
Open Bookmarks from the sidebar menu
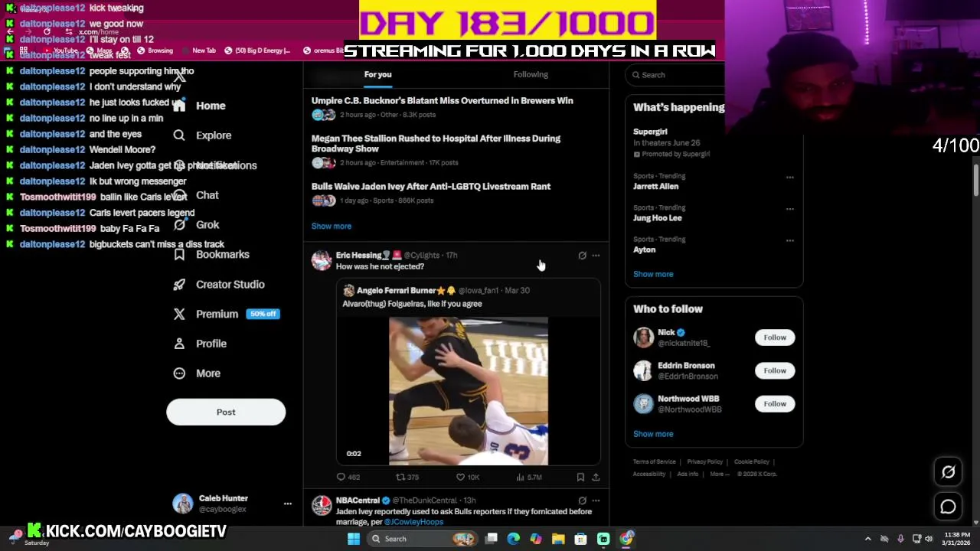[223, 255]
